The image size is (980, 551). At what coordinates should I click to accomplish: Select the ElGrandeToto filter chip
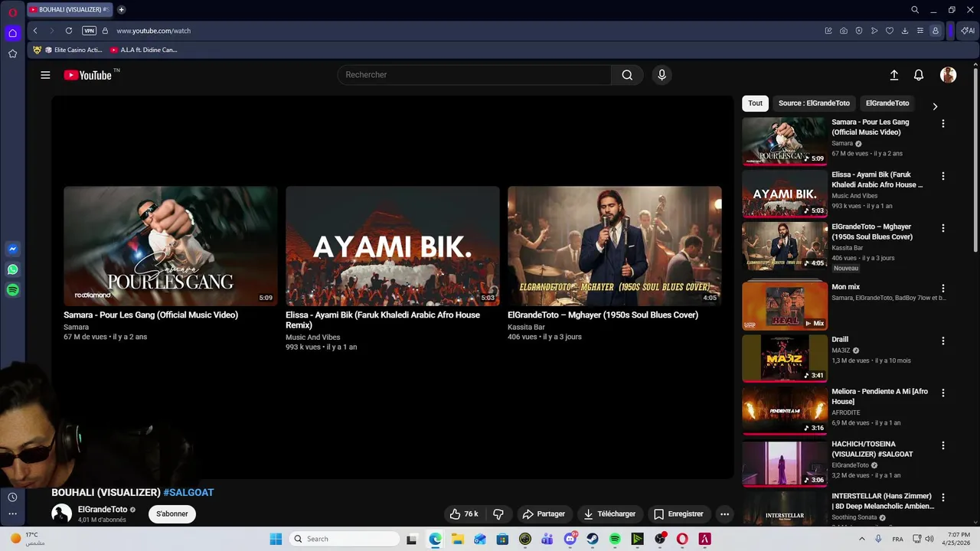click(887, 103)
